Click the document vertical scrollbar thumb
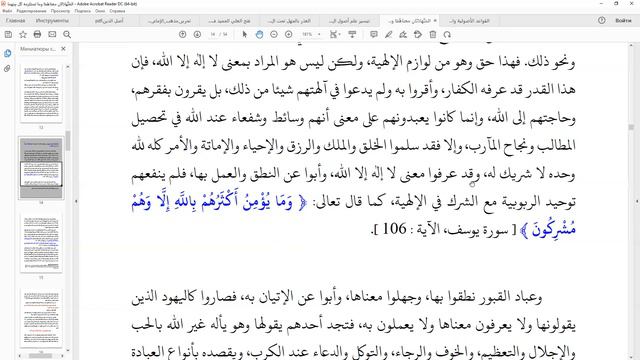 631,127
